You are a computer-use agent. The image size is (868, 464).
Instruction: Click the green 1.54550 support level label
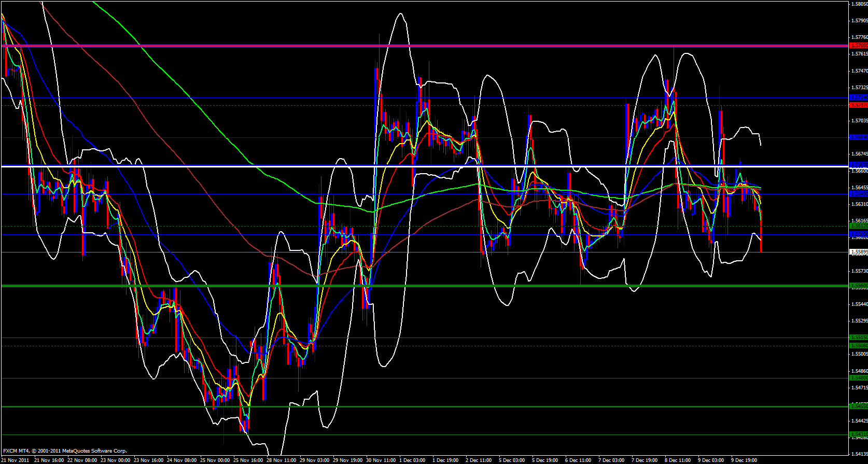858,406
